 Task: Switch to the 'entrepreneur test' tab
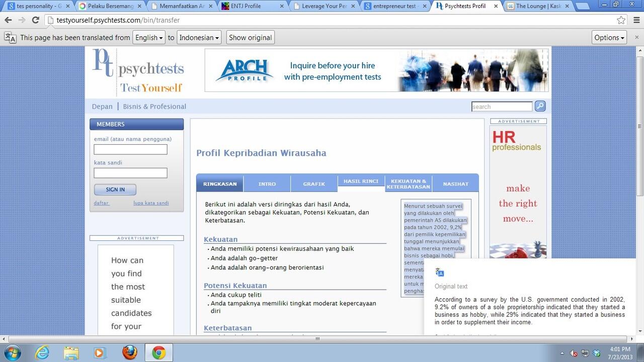click(396, 7)
